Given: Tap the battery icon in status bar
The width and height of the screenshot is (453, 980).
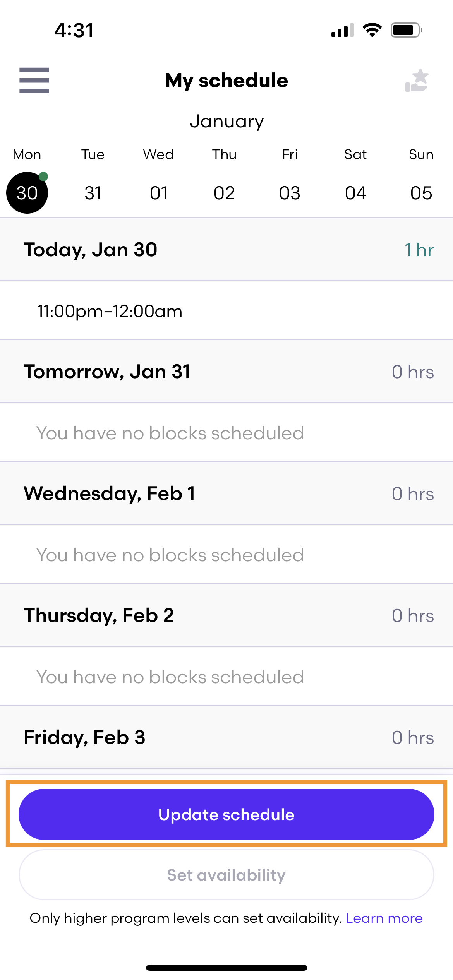Looking at the screenshot, I should pyautogui.click(x=406, y=30).
